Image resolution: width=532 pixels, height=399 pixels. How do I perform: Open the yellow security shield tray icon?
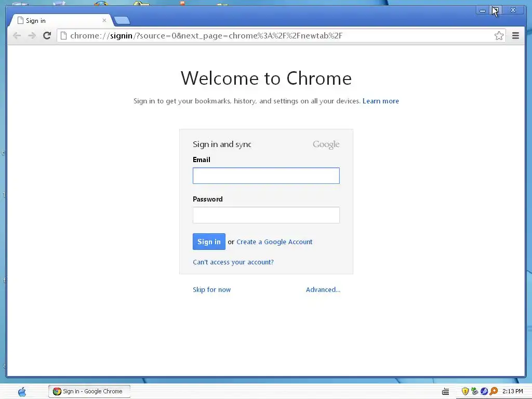465,391
